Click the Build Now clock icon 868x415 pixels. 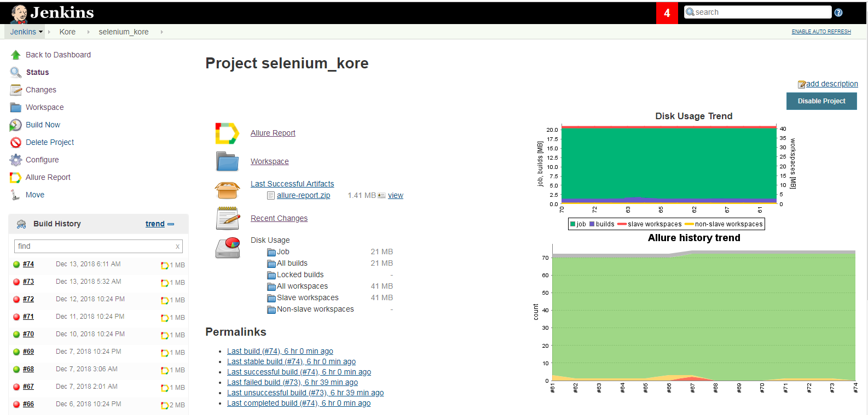coord(16,125)
